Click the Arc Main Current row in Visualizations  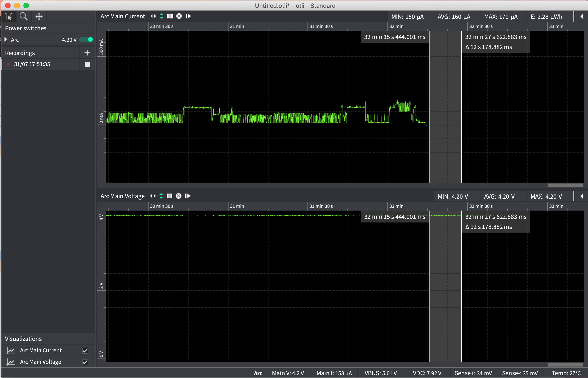[41, 350]
